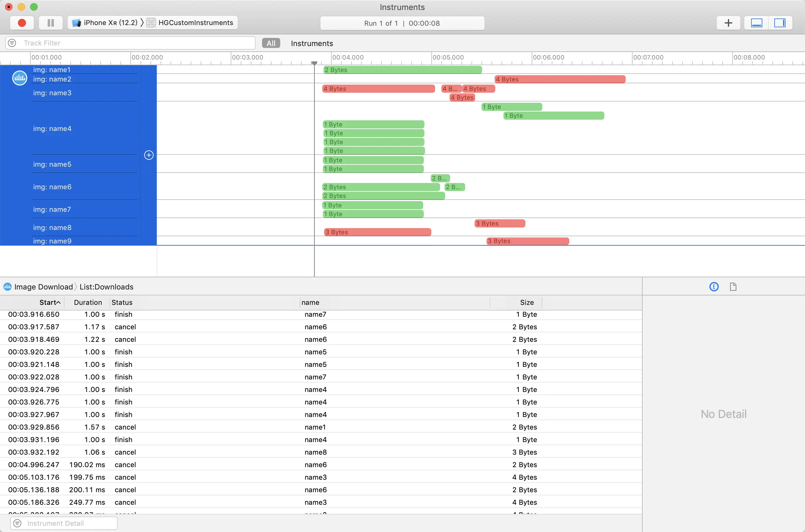Viewport: 805px width, 532px height.
Task: Open the Extended Detail inspector icon
Action: point(714,287)
